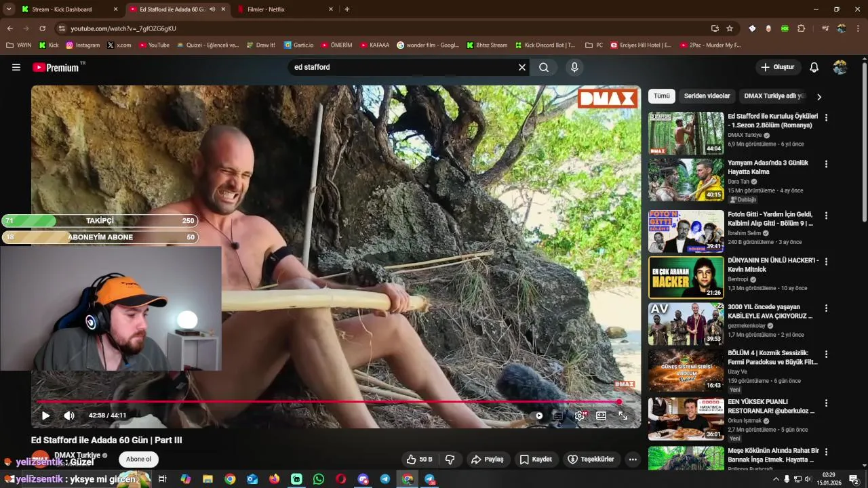Open options for EEN YÜKSEK PUANLI RESTORANLAR video
Viewport: 868px width, 488px height.
pyautogui.click(x=826, y=403)
